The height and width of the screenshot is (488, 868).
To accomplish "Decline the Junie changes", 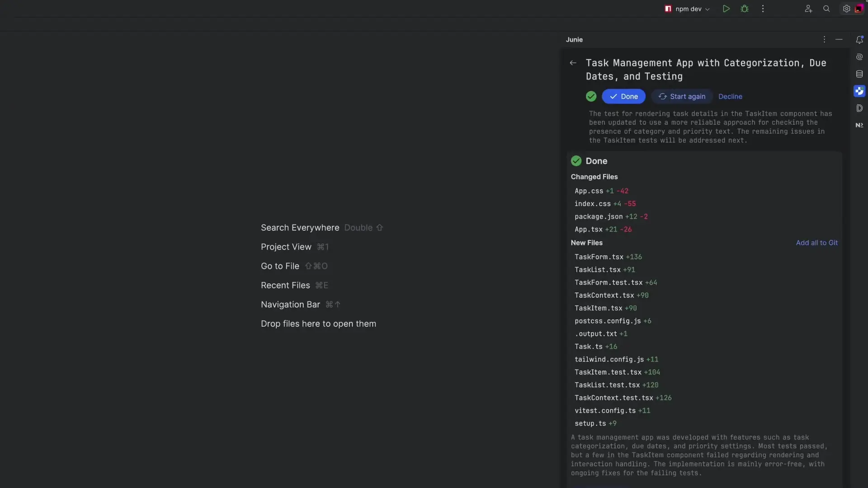I will coord(730,96).
